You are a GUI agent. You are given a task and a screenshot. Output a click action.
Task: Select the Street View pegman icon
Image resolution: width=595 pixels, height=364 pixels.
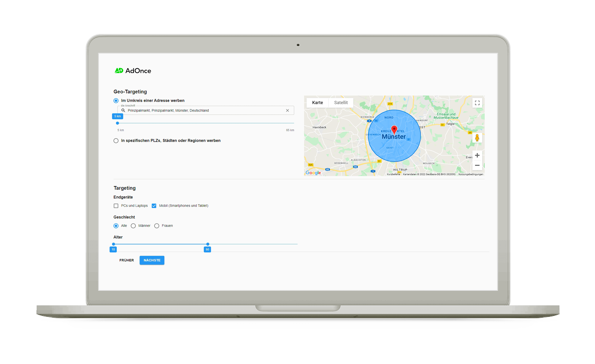[x=477, y=138]
